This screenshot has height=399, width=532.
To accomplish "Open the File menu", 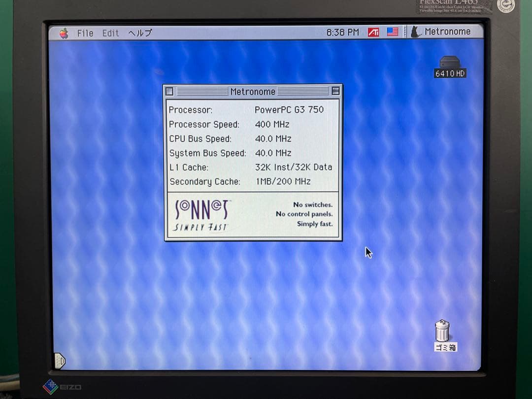I will 85,33.
